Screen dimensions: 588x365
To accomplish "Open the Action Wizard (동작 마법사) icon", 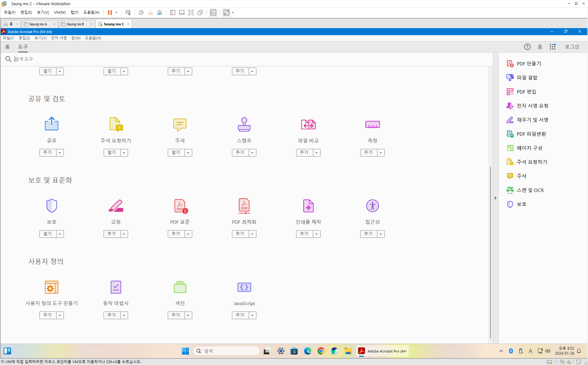I will coord(116,287).
